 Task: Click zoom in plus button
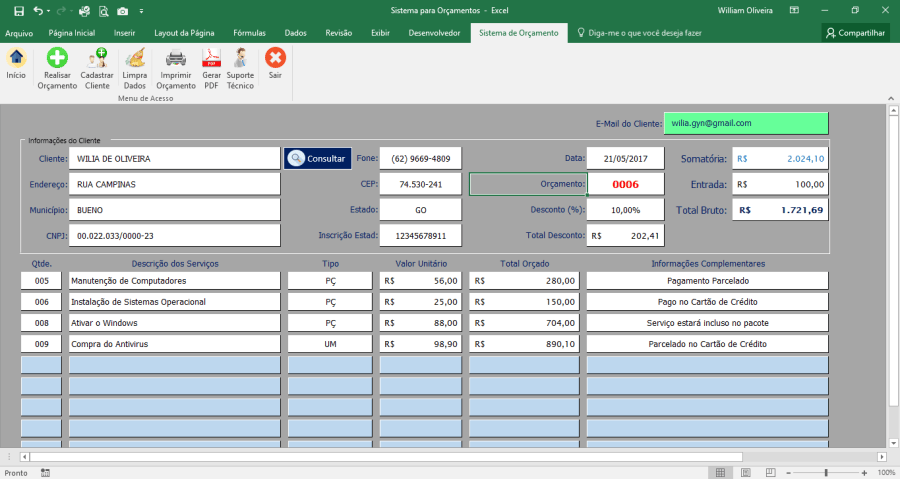(x=864, y=473)
